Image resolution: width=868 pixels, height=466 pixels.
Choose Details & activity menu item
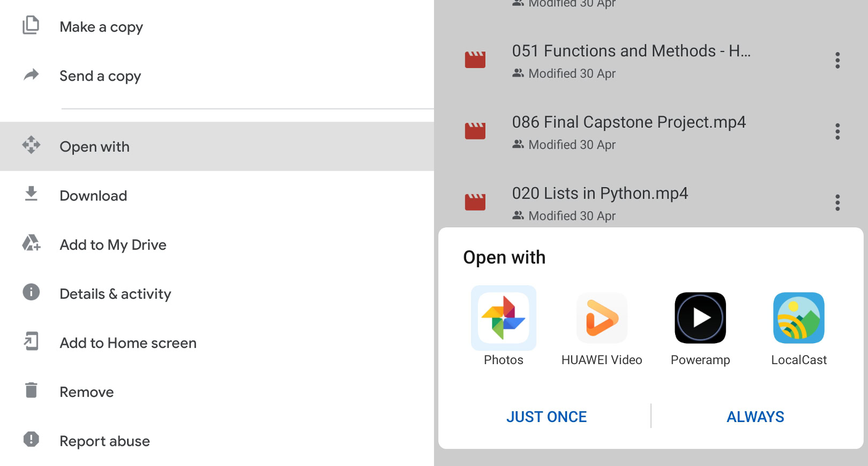[115, 294]
